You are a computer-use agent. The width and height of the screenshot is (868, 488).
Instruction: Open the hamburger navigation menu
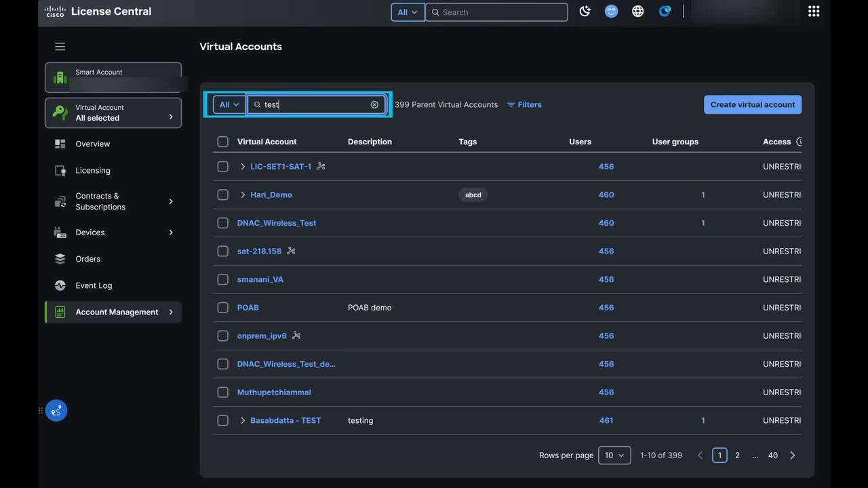point(60,47)
